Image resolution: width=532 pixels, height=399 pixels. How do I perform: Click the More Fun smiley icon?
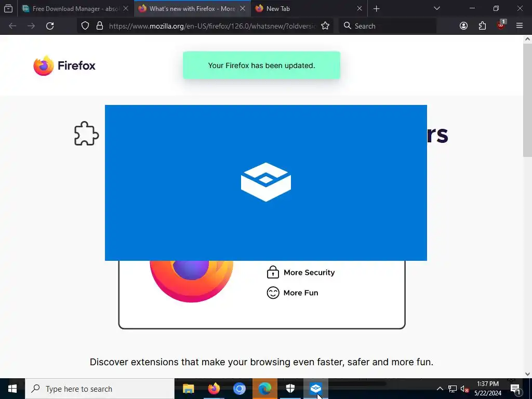coord(273,292)
